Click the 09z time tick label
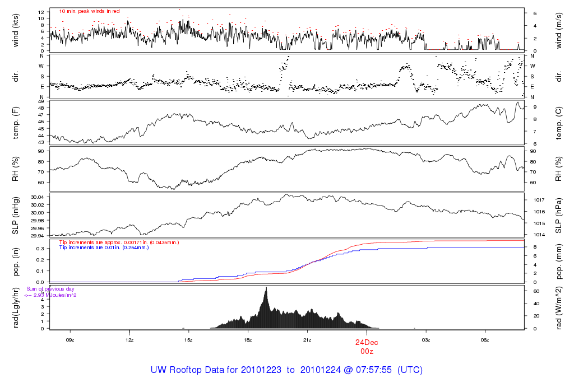This screenshot has width=574, height=392. point(70,339)
